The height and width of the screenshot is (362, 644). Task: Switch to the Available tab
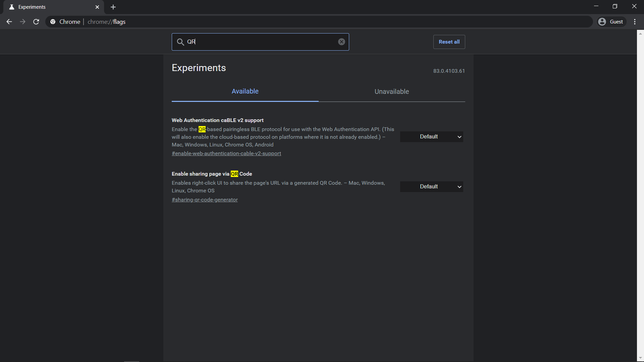(x=245, y=92)
